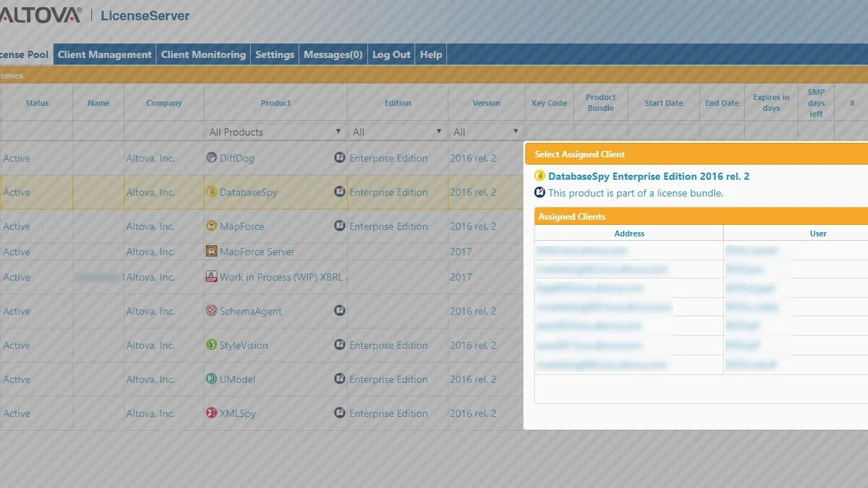Image resolution: width=868 pixels, height=488 pixels.
Task: Click the XMLSpy product icon
Action: pyautogui.click(x=212, y=413)
